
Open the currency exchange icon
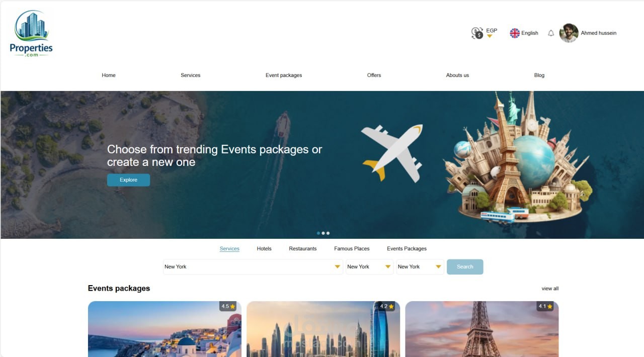pyautogui.click(x=477, y=33)
